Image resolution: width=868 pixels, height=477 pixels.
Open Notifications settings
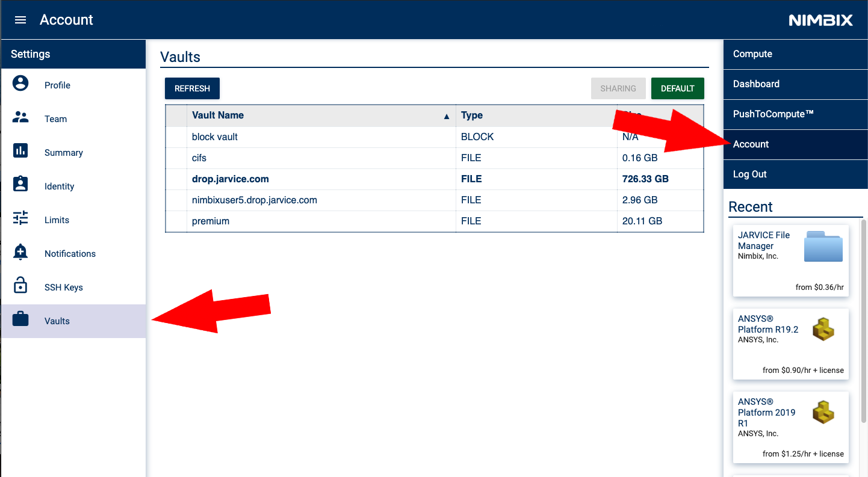pyautogui.click(x=73, y=253)
